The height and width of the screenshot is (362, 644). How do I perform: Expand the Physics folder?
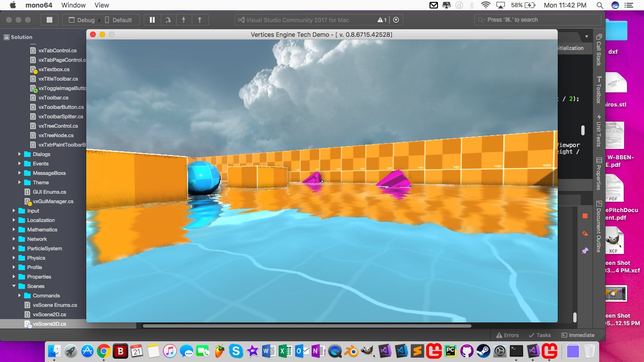pyautogui.click(x=14, y=258)
